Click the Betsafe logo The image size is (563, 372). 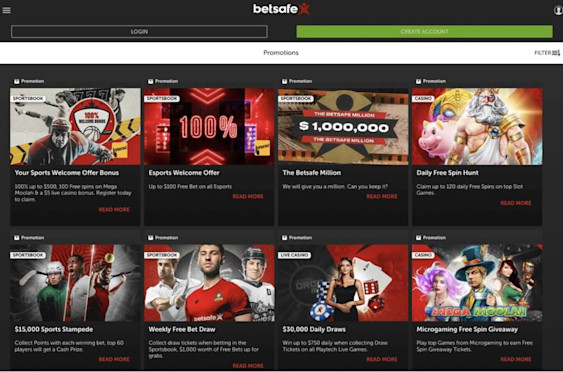[x=281, y=9]
